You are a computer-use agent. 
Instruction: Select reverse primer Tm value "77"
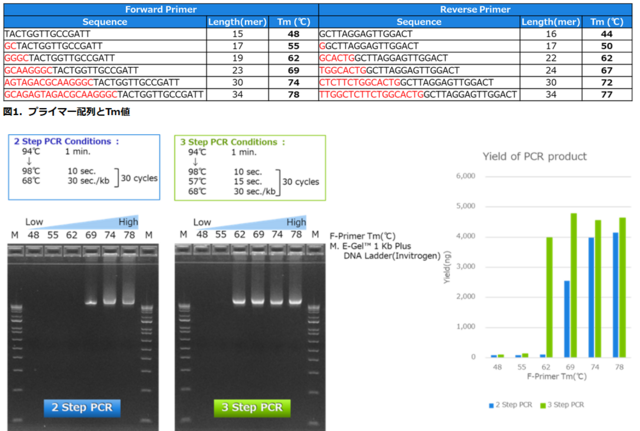click(607, 95)
